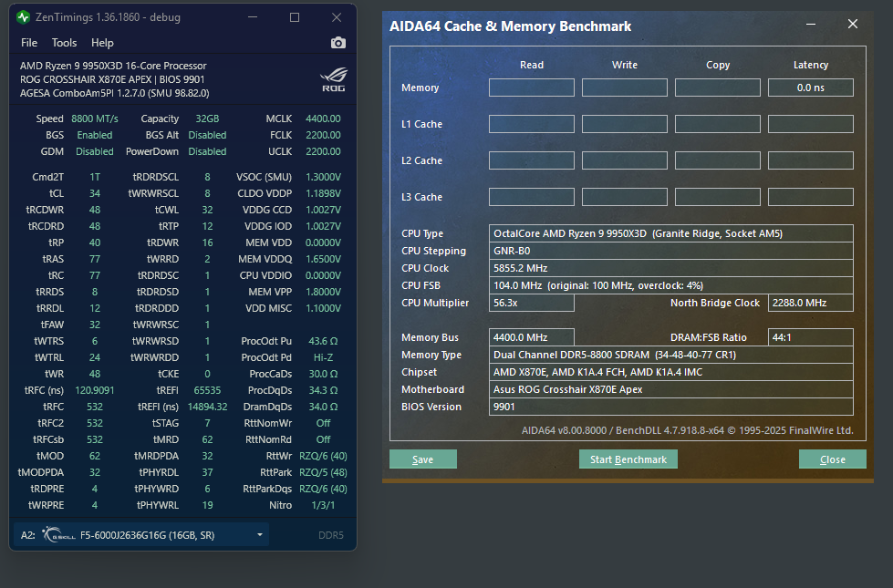Viewport: 893px width, 588px height.
Task: Click the AIDA64 version copyright footer text
Action: click(x=688, y=430)
